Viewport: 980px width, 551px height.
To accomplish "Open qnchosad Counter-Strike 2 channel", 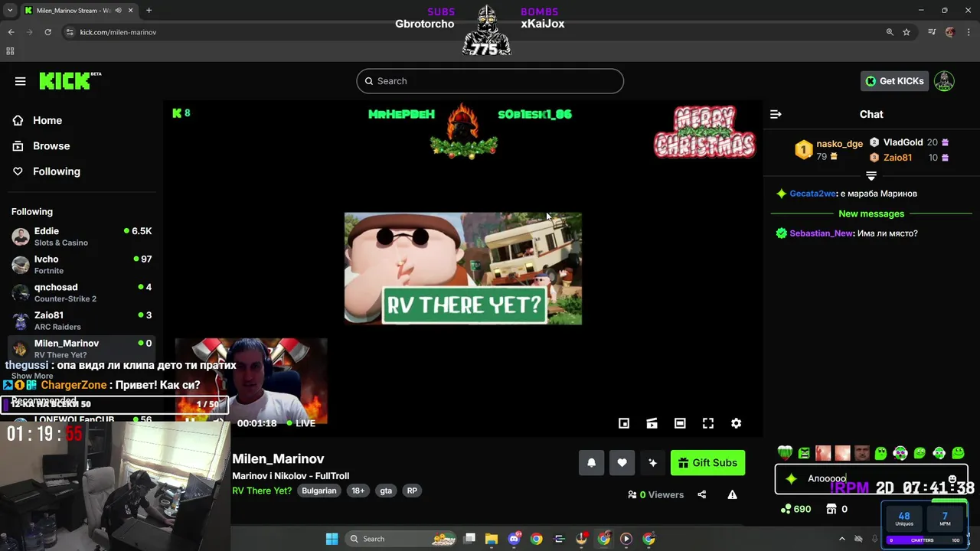I will pyautogui.click(x=82, y=293).
